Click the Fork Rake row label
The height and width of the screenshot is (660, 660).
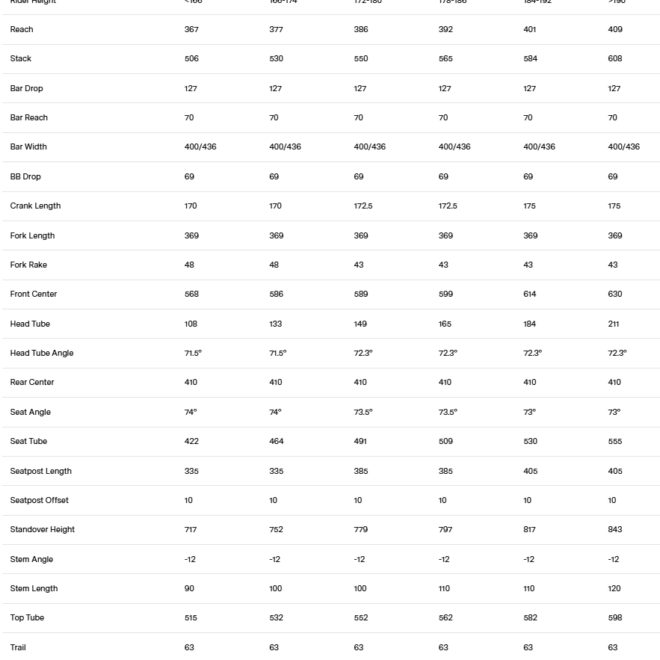click(28, 265)
